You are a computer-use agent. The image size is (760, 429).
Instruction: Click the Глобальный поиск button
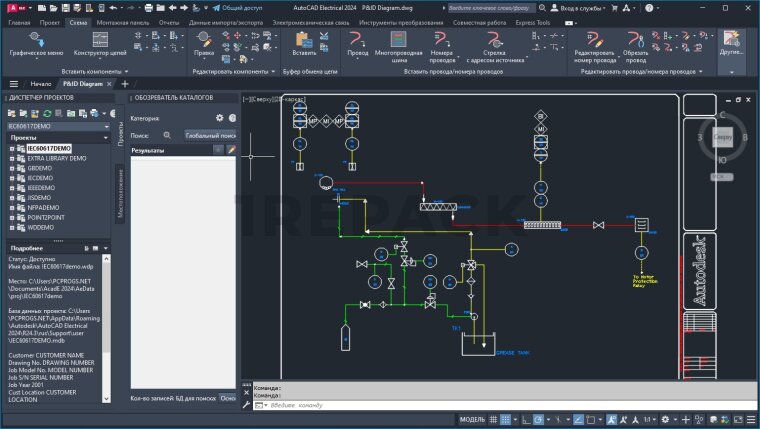[210, 134]
